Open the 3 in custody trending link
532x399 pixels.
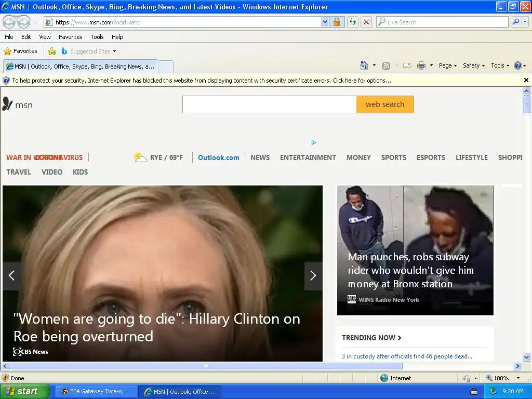407,356
